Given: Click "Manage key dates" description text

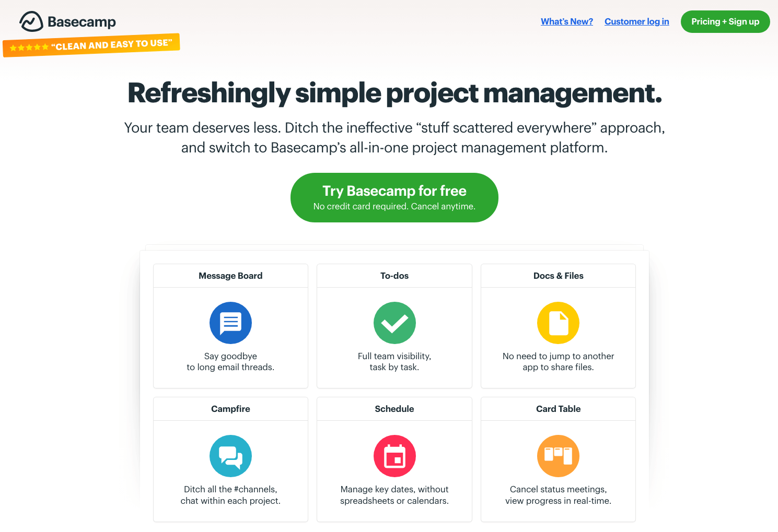Looking at the screenshot, I should pos(394,495).
